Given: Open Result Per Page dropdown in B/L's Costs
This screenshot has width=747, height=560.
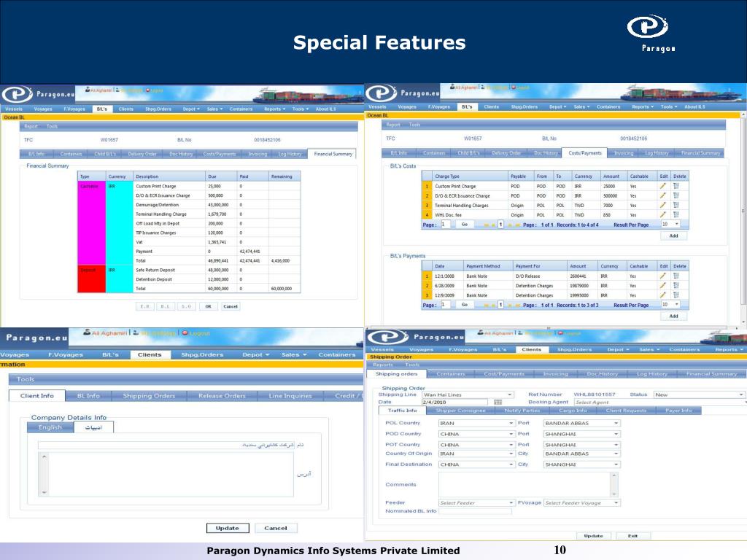Looking at the screenshot, I should 670,225.
